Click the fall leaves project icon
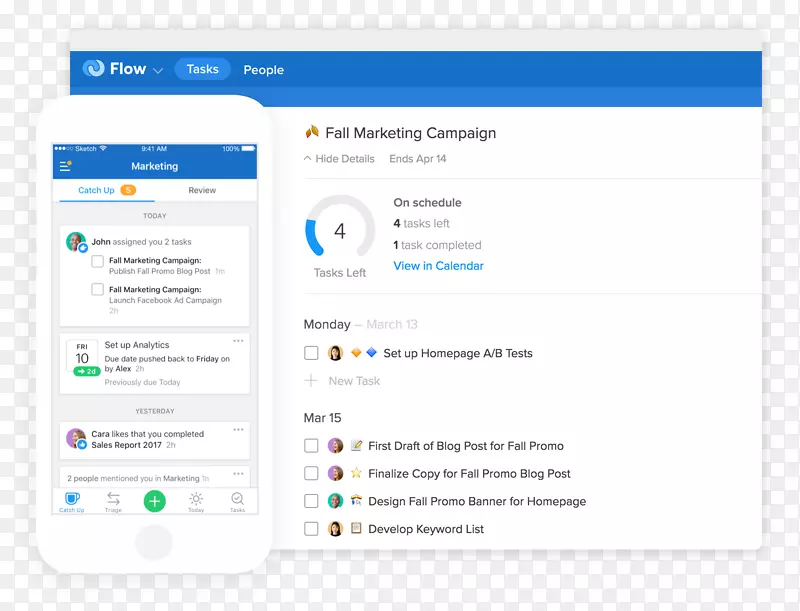 click(312, 132)
